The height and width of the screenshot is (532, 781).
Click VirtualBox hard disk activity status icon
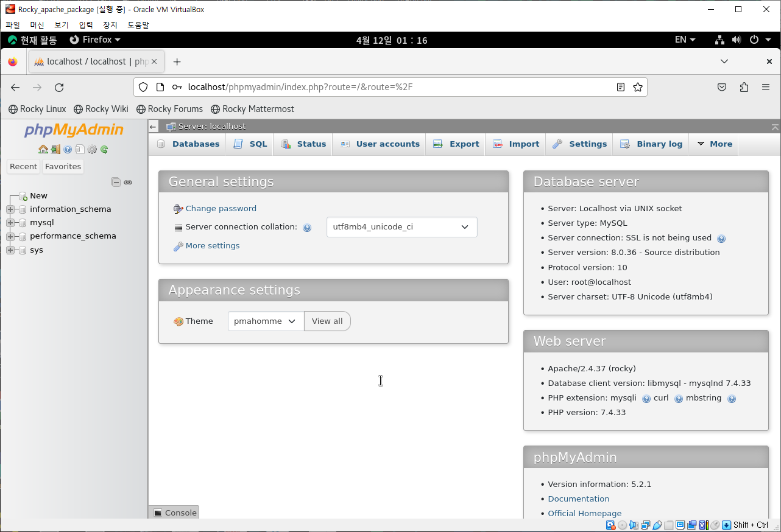(610, 525)
